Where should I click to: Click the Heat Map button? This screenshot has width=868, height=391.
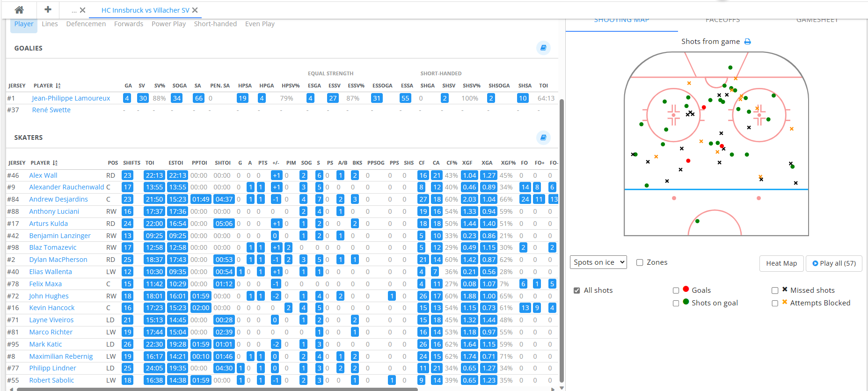click(x=781, y=263)
